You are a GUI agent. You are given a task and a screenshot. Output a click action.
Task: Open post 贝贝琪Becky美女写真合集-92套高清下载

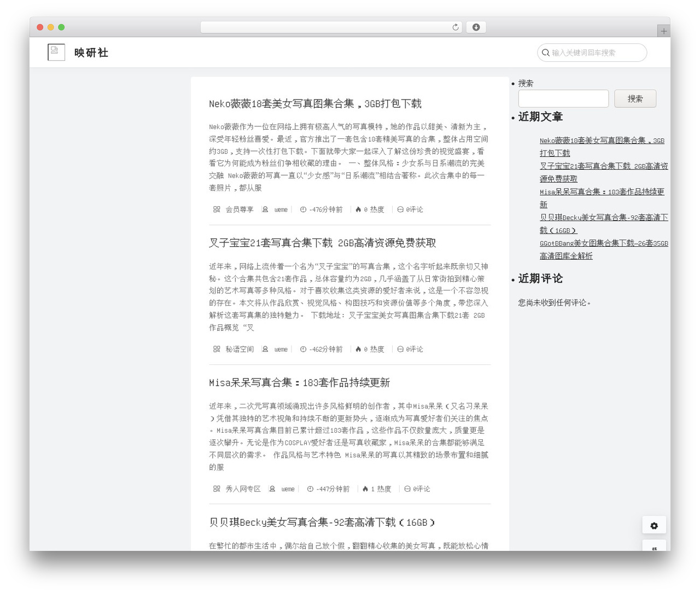coord(322,522)
